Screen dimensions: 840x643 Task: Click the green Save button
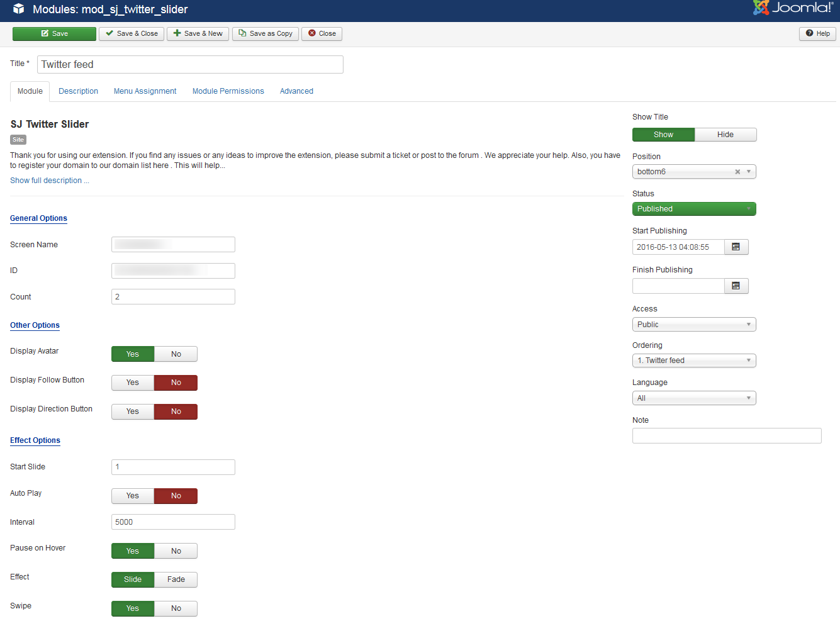(x=54, y=34)
